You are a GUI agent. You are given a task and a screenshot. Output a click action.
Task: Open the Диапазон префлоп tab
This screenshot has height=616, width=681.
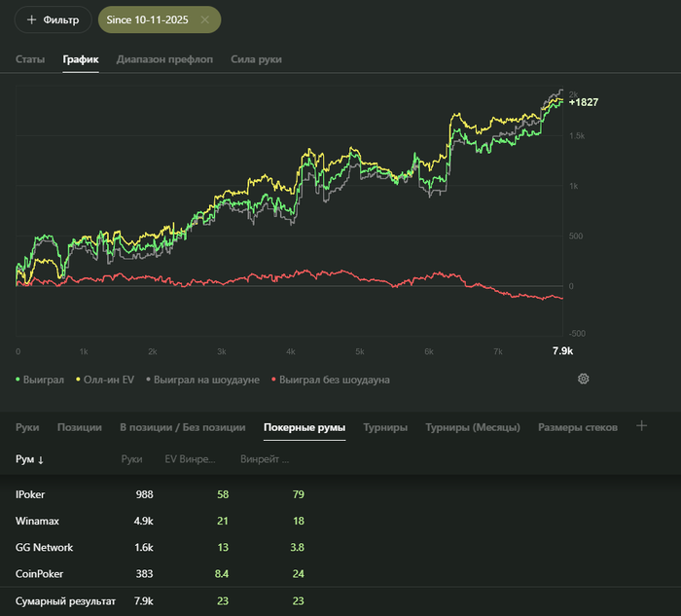coord(164,59)
